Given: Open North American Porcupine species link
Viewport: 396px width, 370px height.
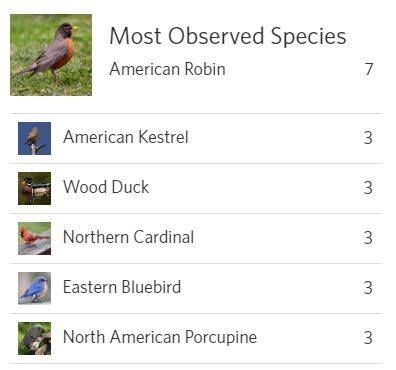Looking at the screenshot, I should [x=160, y=337].
